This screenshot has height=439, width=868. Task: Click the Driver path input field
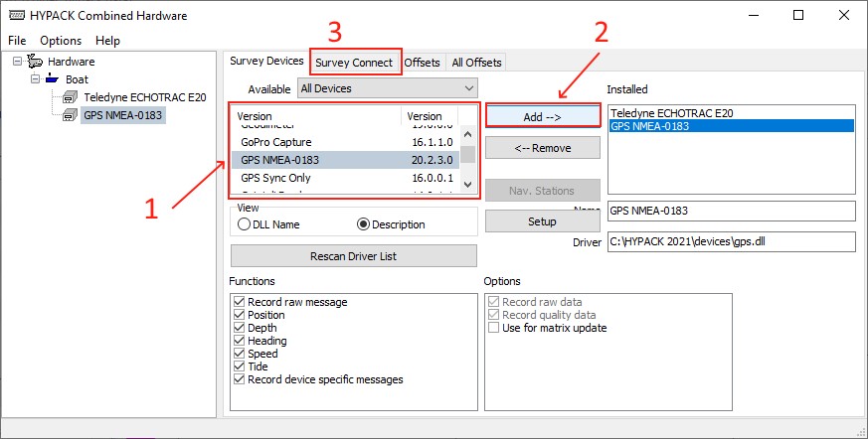coord(731,241)
